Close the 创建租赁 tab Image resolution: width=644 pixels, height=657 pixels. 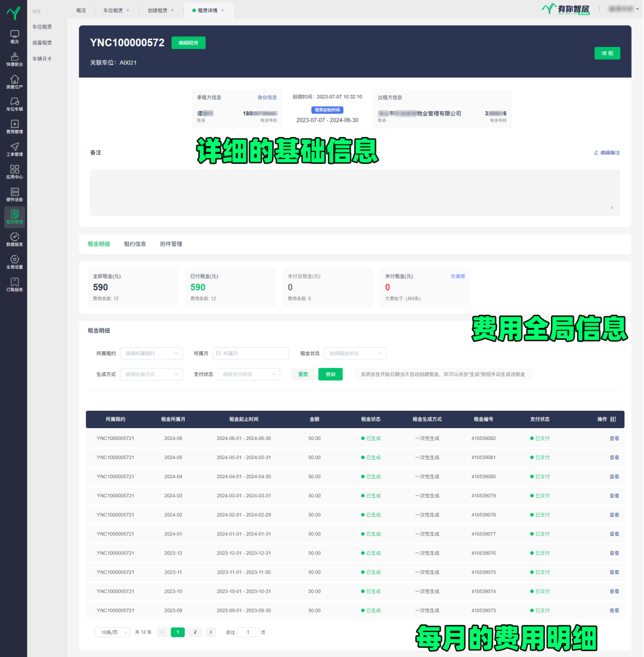tap(172, 11)
